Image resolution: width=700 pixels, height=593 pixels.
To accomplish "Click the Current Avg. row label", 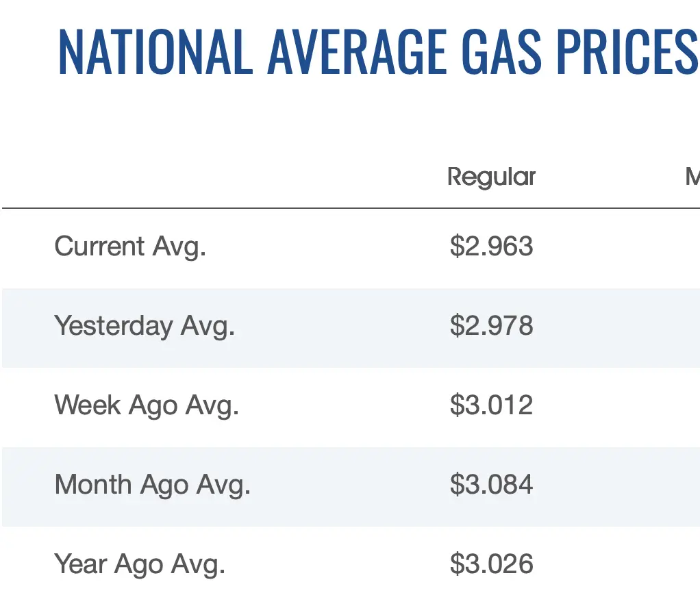I will pyautogui.click(x=130, y=247).
